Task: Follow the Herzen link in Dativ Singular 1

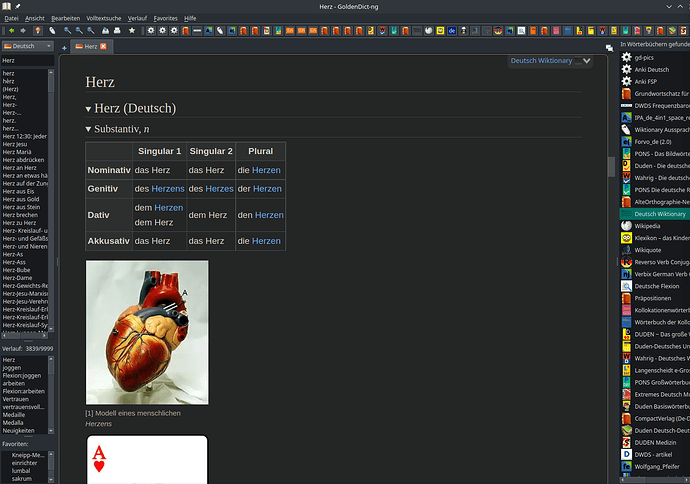Action: coord(169,208)
